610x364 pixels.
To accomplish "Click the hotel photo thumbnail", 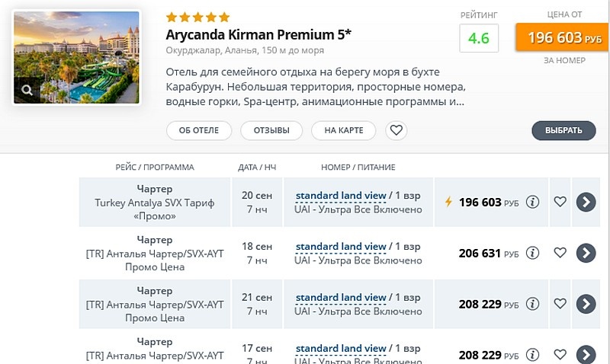I will pyautogui.click(x=76, y=56).
